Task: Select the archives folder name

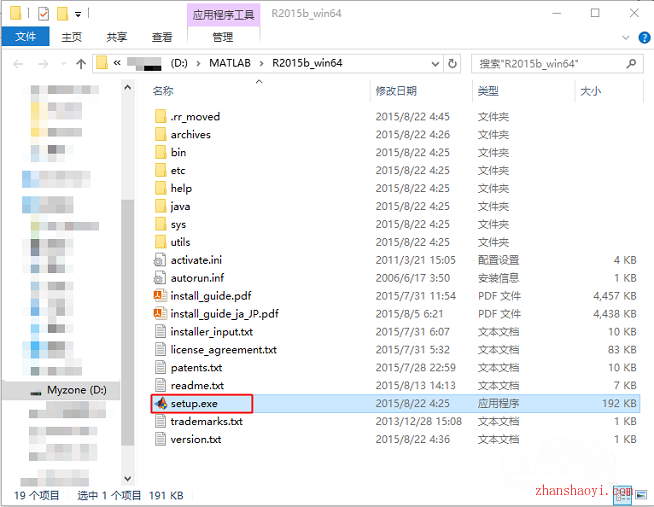Action: click(x=191, y=135)
